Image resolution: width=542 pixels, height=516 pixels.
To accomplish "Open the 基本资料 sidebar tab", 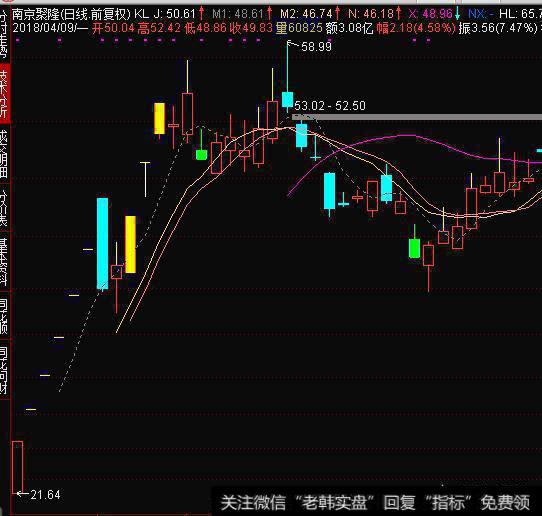I will click(x=4, y=261).
